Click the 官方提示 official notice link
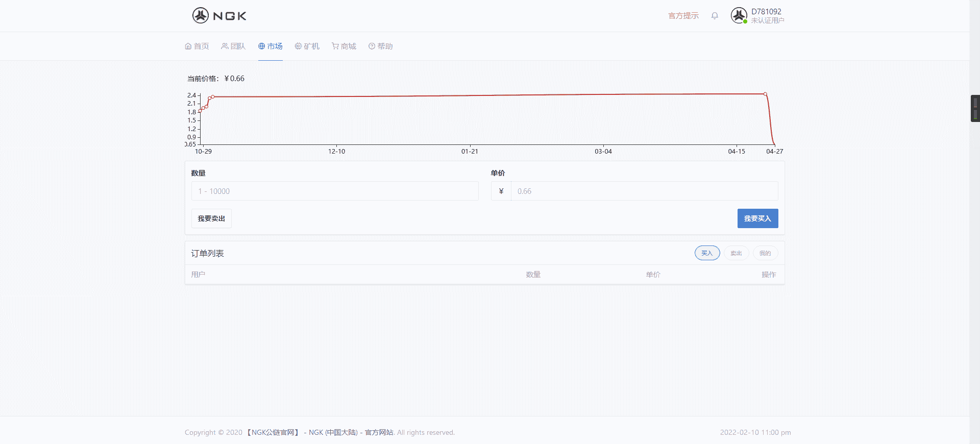Image resolution: width=980 pixels, height=444 pixels. [x=683, y=16]
